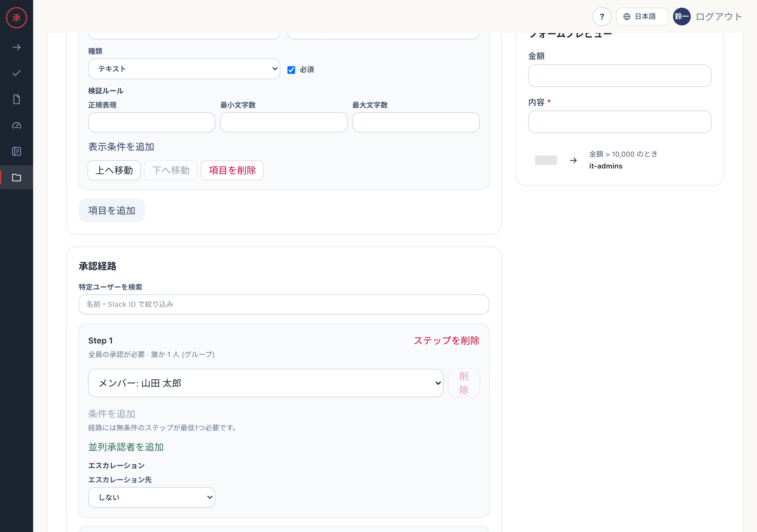Click the 正規表現 input field
The width and height of the screenshot is (757, 532).
[152, 122]
